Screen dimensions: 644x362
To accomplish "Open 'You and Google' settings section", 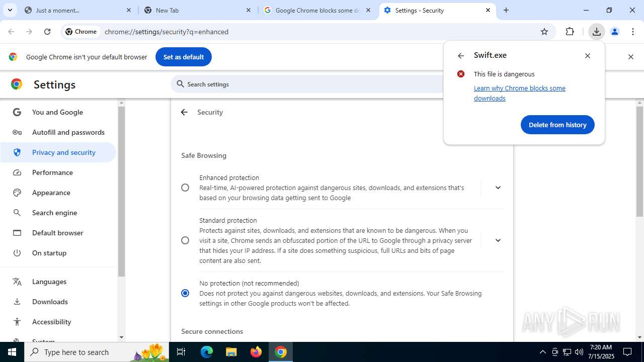I will pyautogui.click(x=57, y=112).
